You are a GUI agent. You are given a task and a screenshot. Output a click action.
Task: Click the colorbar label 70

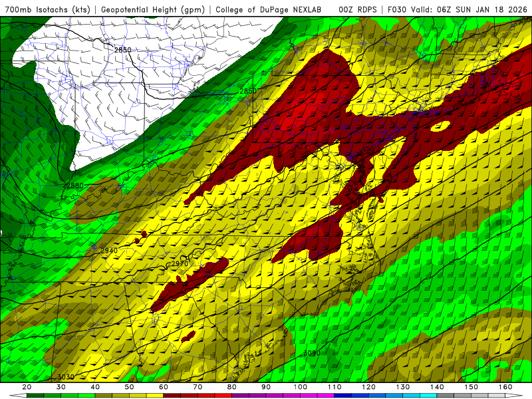(198, 387)
